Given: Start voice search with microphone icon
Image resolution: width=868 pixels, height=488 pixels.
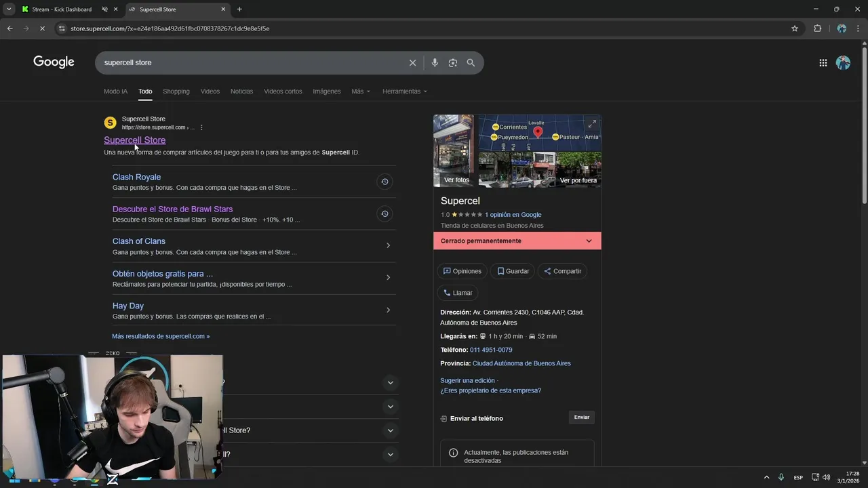Looking at the screenshot, I should point(435,62).
